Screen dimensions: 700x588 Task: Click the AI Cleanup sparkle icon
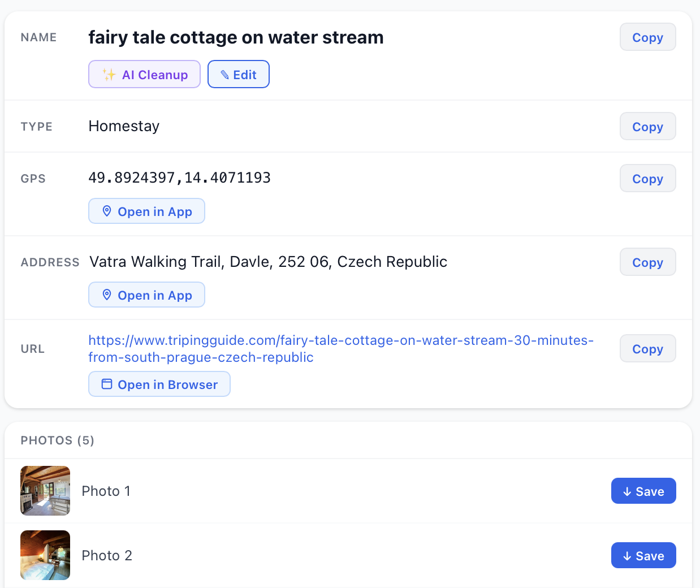click(x=109, y=75)
